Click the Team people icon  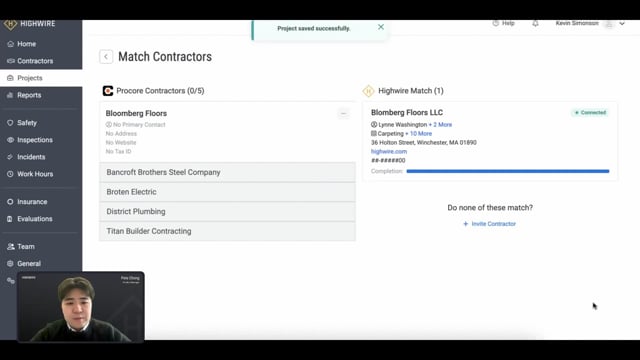pos(11,247)
